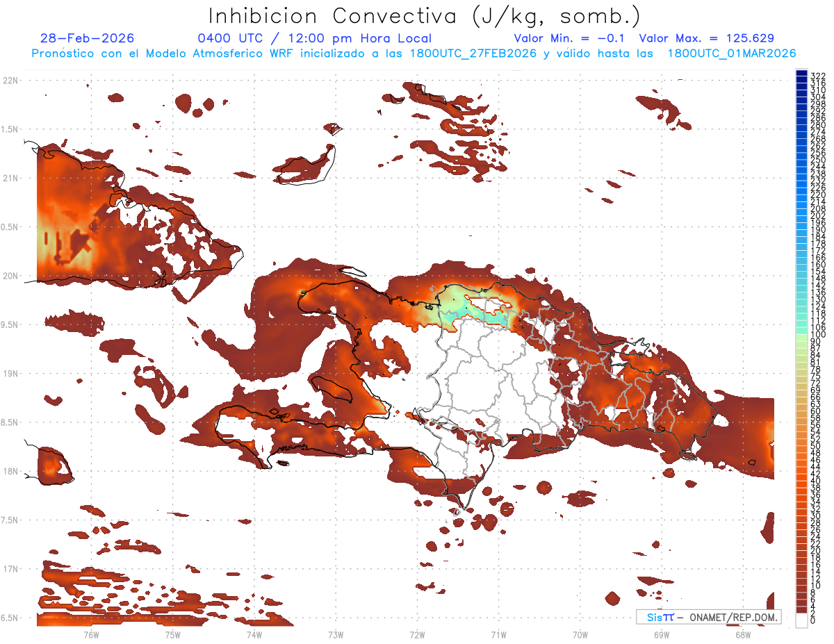Click the "68W" longitude label

pos(743,634)
